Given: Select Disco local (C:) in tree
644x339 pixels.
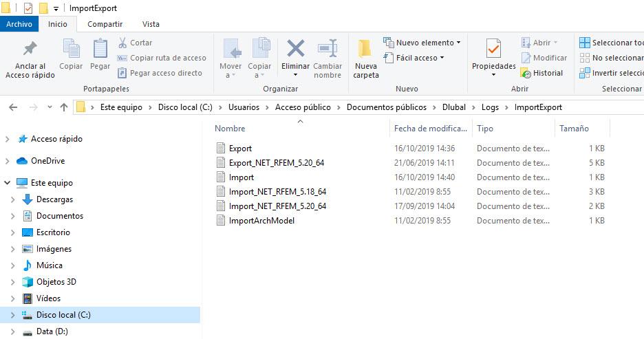Looking at the screenshot, I should [64, 315].
